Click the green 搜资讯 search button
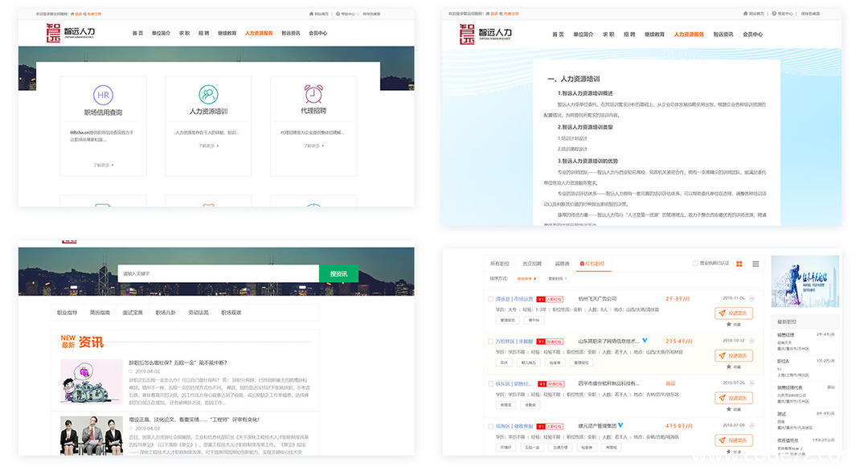The width and height of the screenshot is (868, 475). [x=338, y=273]
